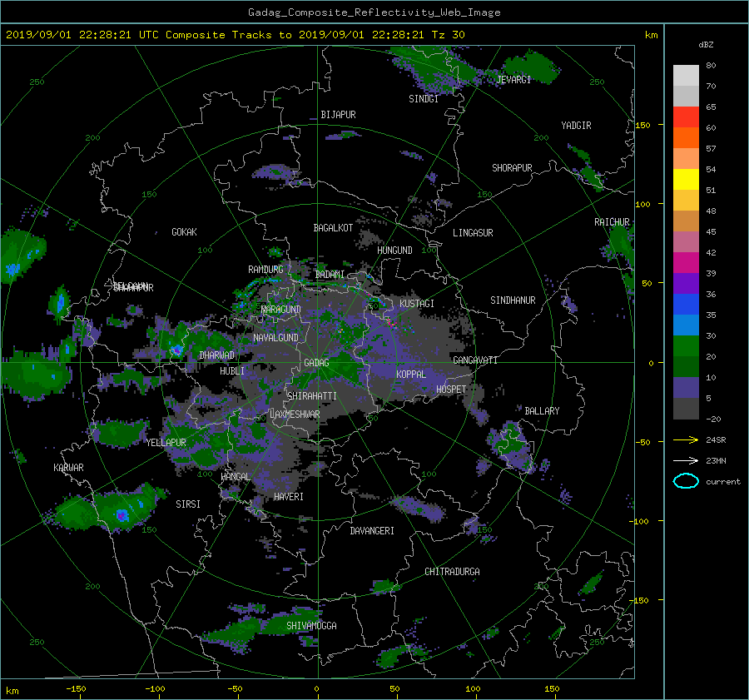Click the KOPPAL city label
The image size is (749, 700).
[411, 374]
